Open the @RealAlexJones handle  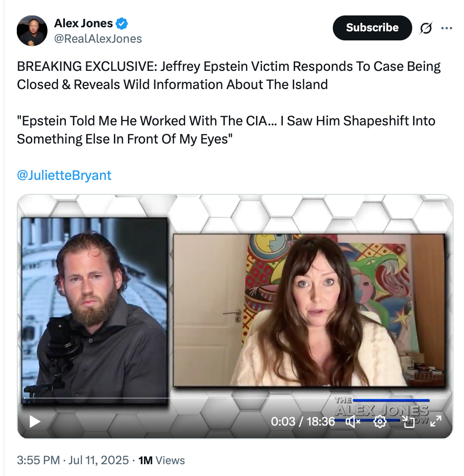pos(98,39)
